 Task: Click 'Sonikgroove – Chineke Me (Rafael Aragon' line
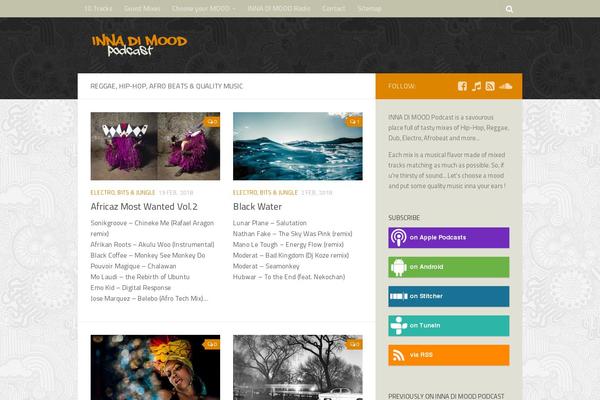click(x=152, y=223)
